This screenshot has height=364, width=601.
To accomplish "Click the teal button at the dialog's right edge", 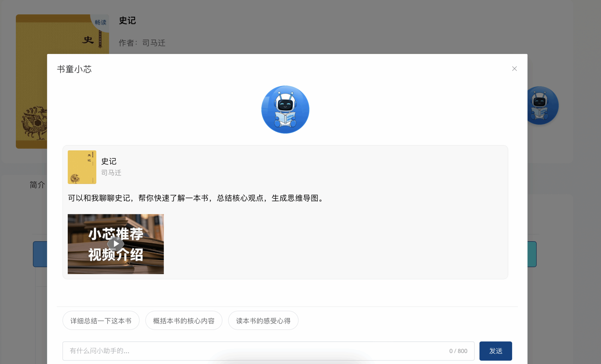I will click(x=532, y=254).
